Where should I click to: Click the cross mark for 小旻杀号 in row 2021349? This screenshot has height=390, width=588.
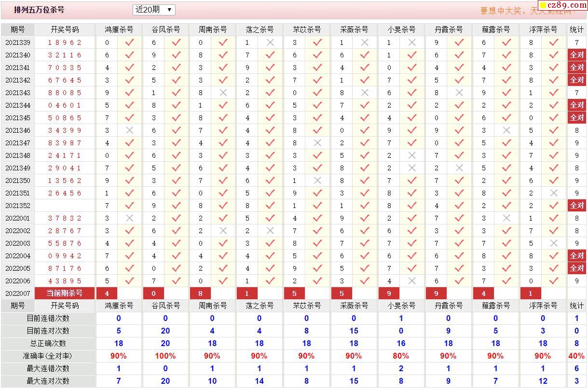click(412, 168)
